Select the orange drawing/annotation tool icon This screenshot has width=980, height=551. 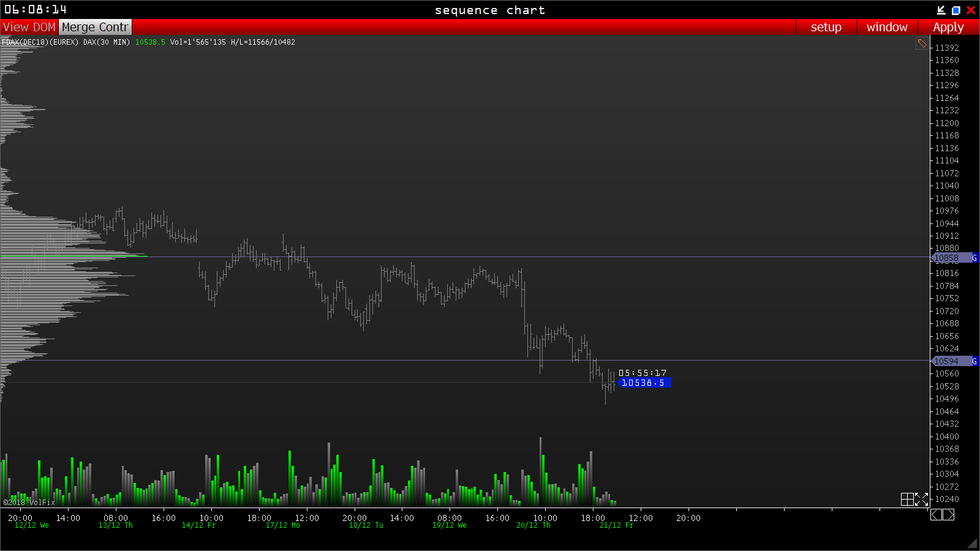pyautogui.click(x=922, y=43)
